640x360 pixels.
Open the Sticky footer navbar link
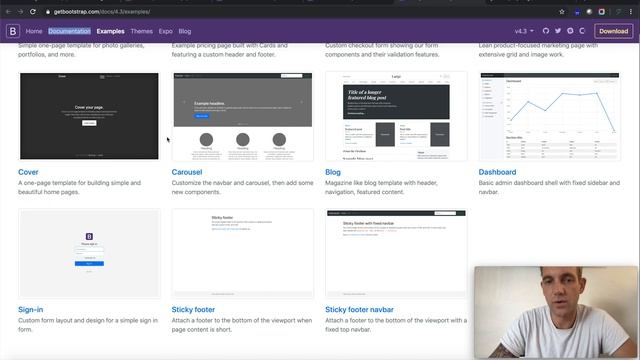pyautogui.click(x=359, y=310)
